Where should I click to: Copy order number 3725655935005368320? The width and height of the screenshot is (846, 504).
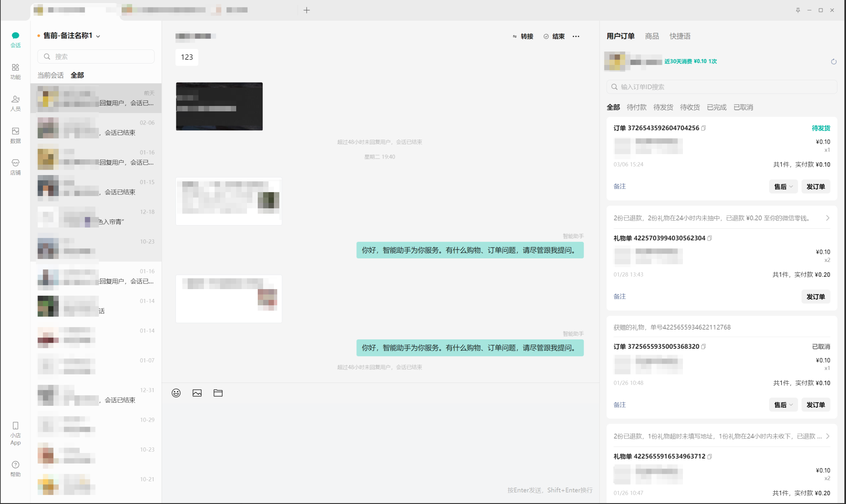(x=704, y=346)
